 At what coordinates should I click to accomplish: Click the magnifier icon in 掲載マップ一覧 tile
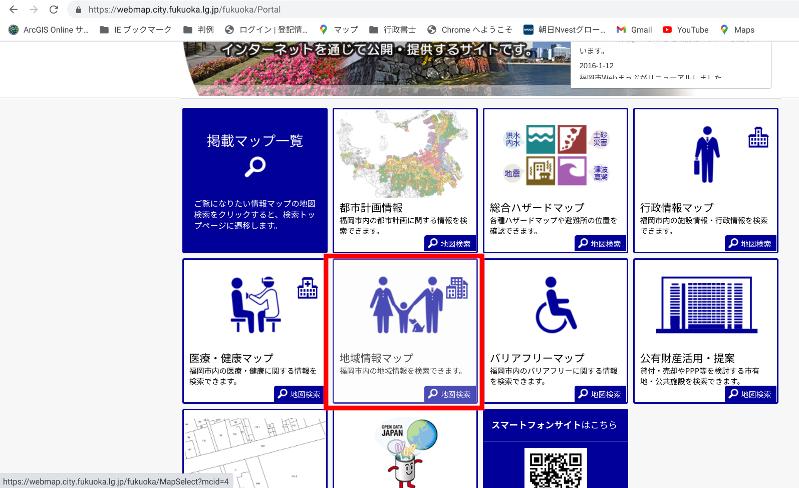[255, 167]
